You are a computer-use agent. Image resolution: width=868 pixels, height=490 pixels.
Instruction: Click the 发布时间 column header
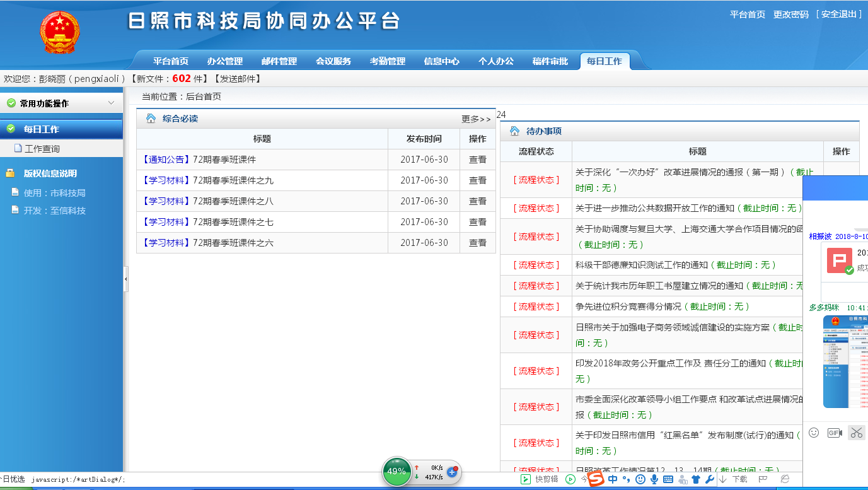click(424, 139)
